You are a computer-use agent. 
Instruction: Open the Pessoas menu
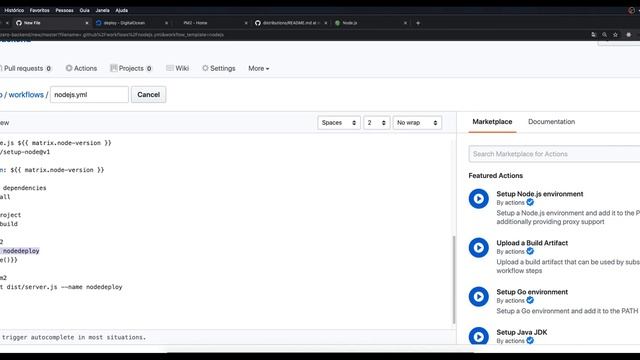click(64, 10)
